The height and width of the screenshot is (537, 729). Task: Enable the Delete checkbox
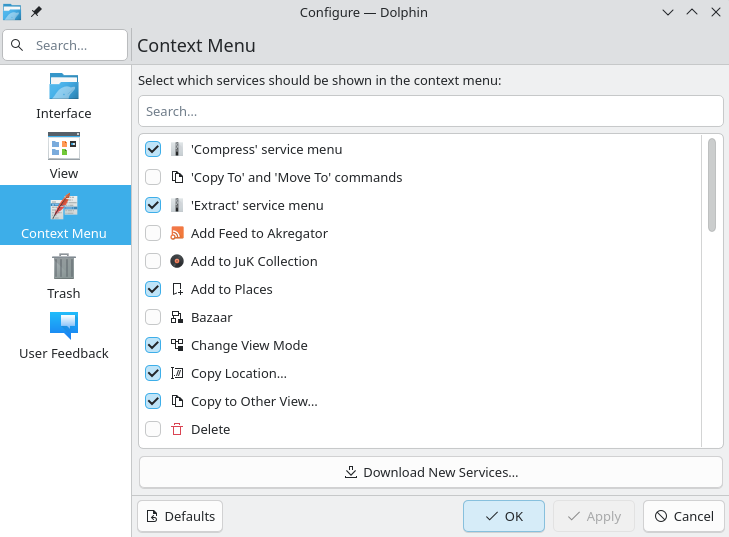tap(153, 429)
